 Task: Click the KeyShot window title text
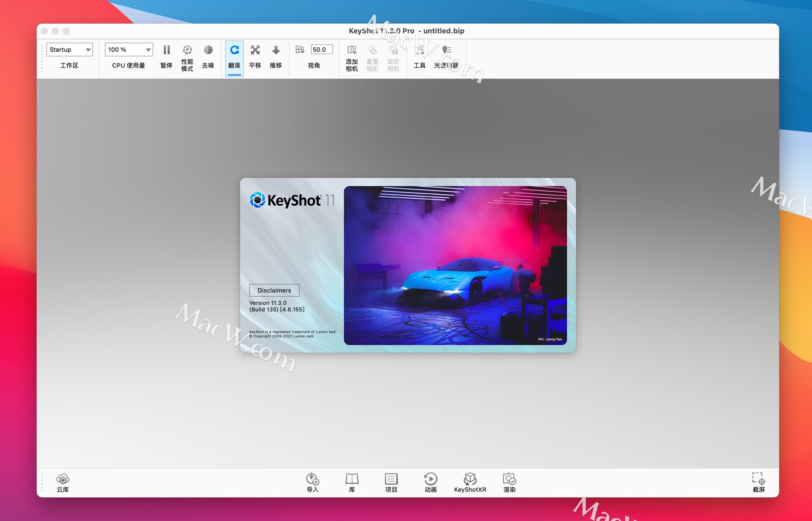point(406,31)
